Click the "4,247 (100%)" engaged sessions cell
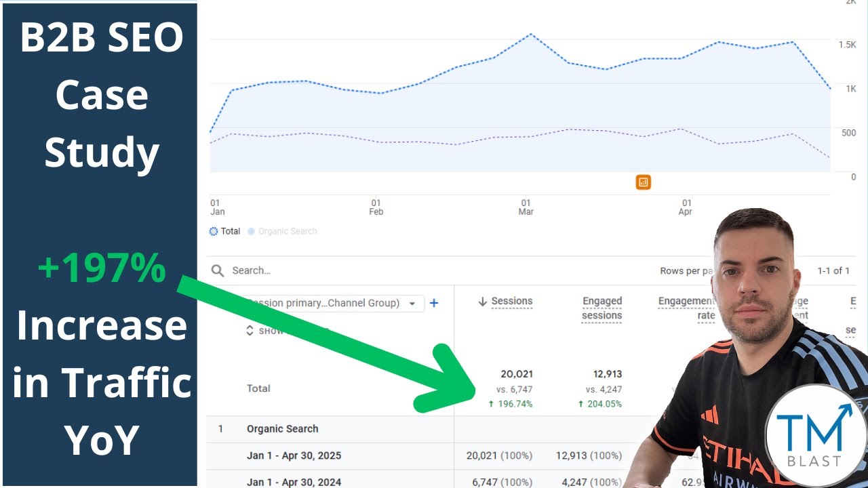The height and width of the screenshot is (488, 868). click(591, 483)
